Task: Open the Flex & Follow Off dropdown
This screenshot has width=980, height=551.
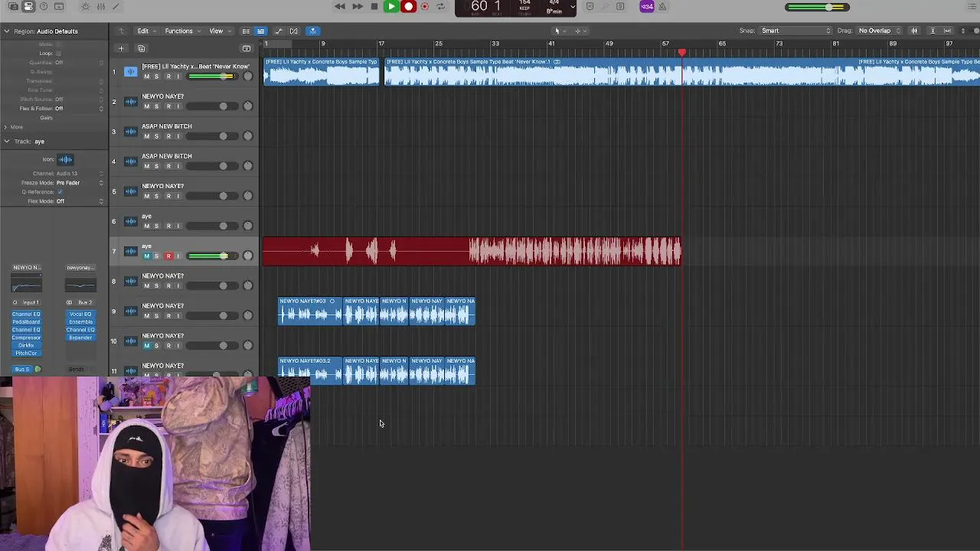Action: pyautogui.click(x=80, y=109)
